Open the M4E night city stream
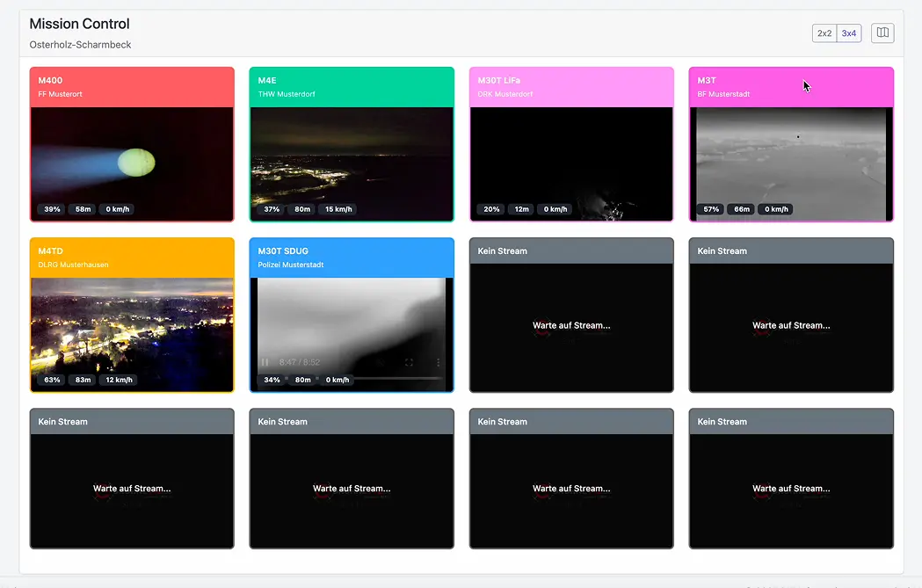This screenshot has width=922, height=588. click(352, 158)
